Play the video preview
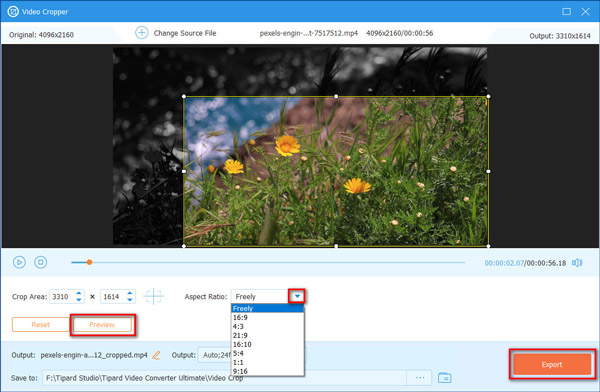This screenshot has height=392, width=600. coord(19,262)
